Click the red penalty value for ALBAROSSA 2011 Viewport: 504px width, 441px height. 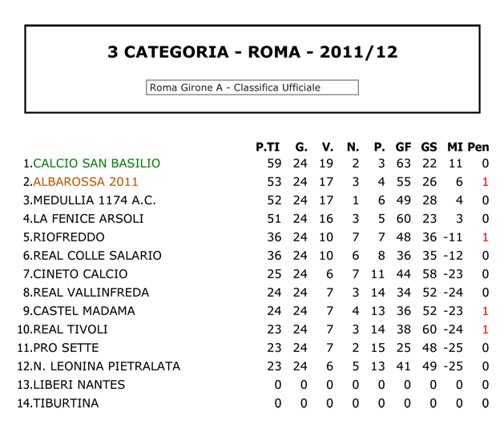[x=486, y=182]
